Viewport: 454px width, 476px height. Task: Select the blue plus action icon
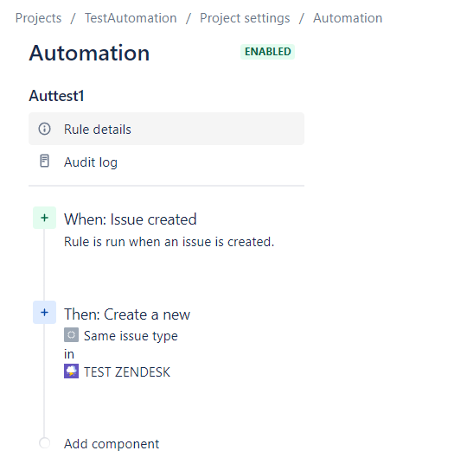[44, 313]
